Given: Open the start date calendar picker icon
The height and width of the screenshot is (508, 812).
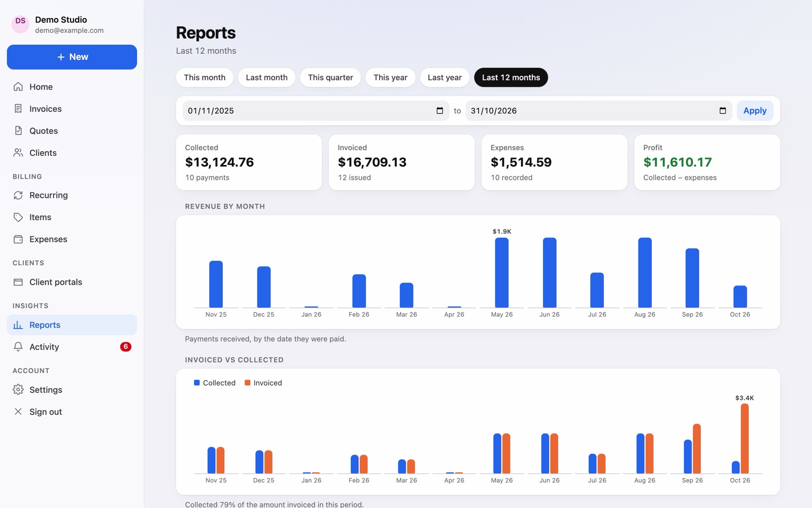Looking at the screenshot, I should tap(440, 111).
